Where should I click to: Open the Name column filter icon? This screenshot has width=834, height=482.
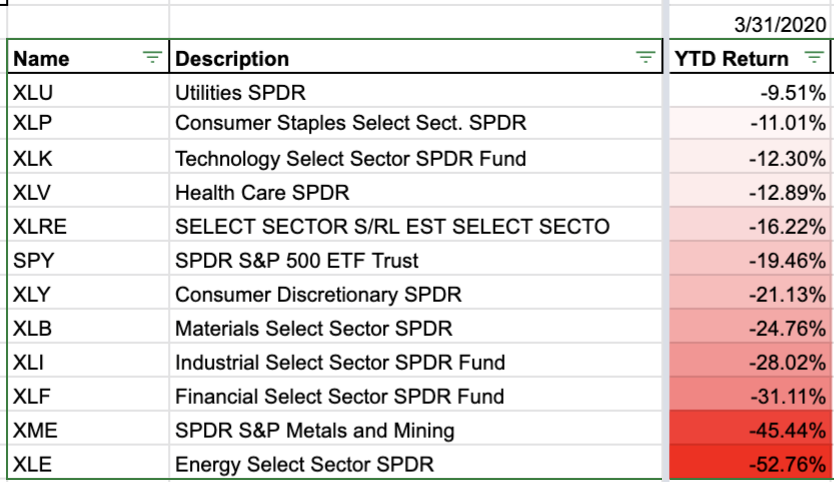tap(152, 59)
